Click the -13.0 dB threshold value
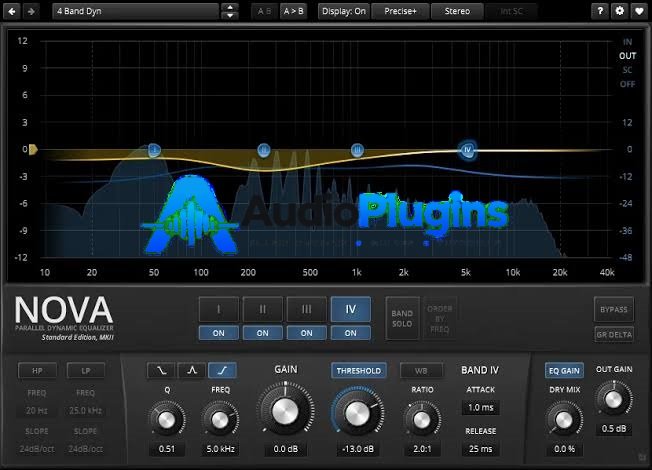This screenshot has height=470, width=652. (x=358, y=449)
